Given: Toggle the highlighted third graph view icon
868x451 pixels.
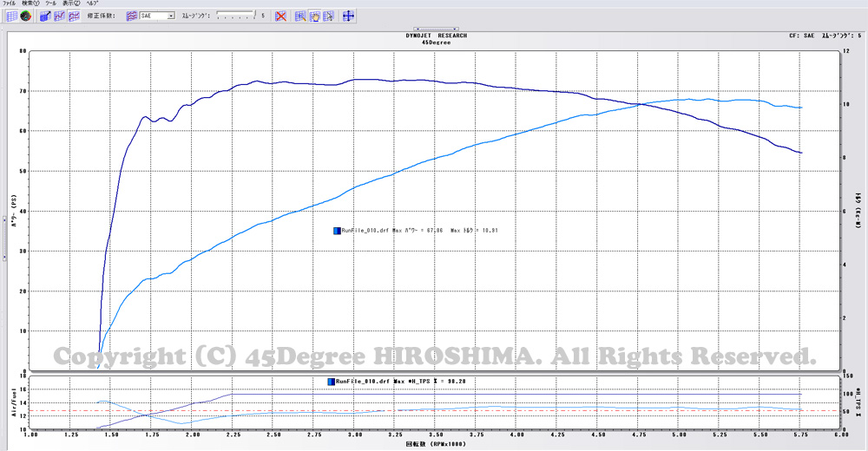Looking at the screenshot, I should point(74,16).
